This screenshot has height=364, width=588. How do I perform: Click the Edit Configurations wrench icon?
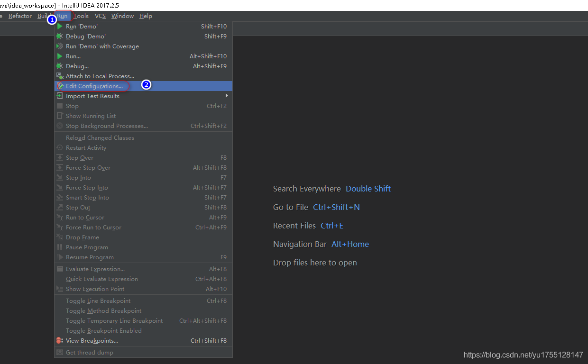coord(60,86)
